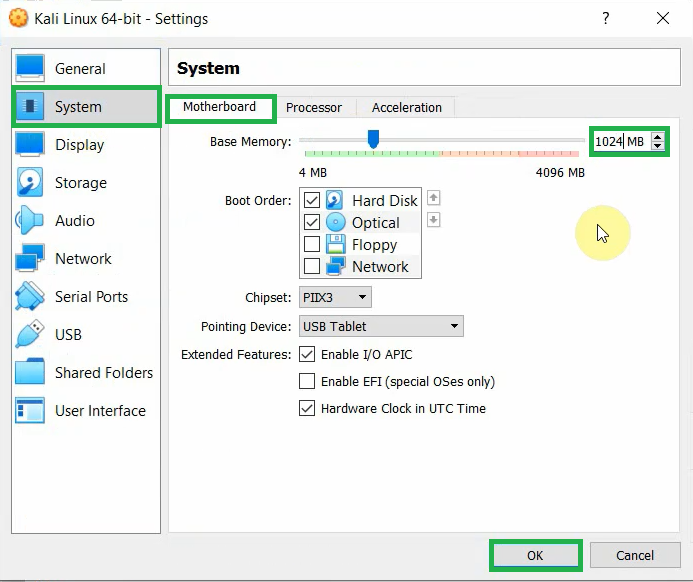Select USB label in the settings list
The image size is (693, 582).
coord(68,335)
